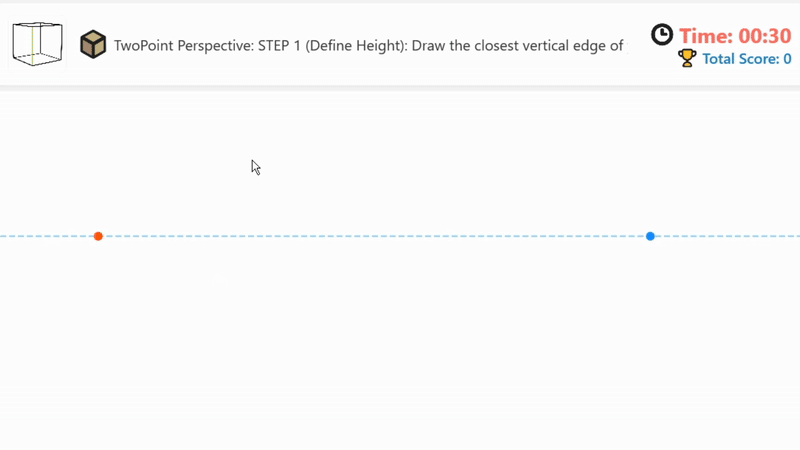Screen dimensions: 800x450
Task: Click horizon line between the two vanishing points
Action: [x=375, y=236]
